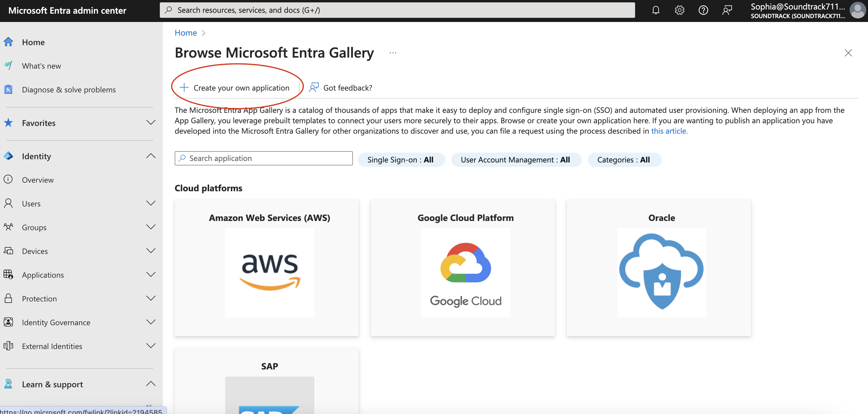Open the more options ellipsis beside gallery title
Screen dimensions: 868x414
point(393,53)
